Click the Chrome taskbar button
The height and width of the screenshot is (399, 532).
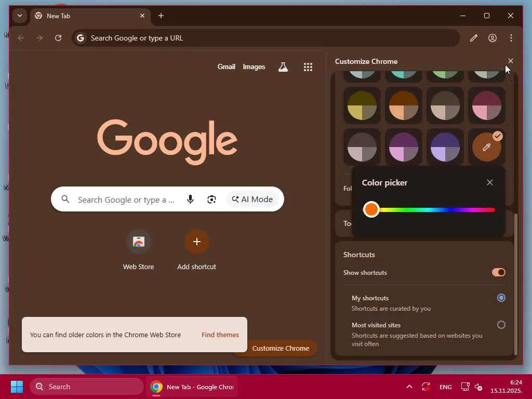point(192,387)
